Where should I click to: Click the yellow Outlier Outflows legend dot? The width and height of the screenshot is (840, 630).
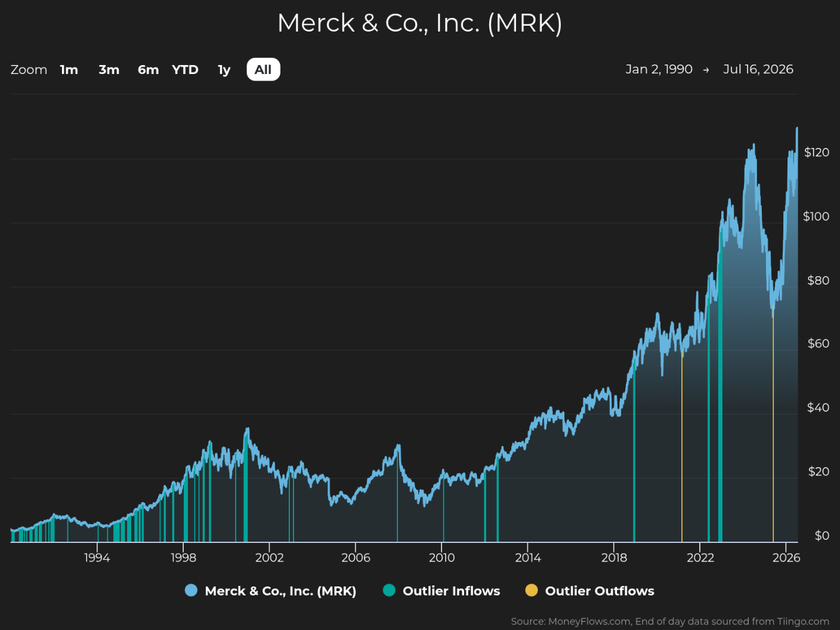coord(531,591)
